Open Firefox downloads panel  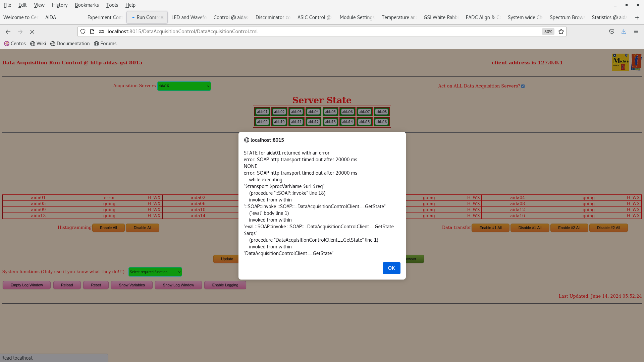(624, 32)
